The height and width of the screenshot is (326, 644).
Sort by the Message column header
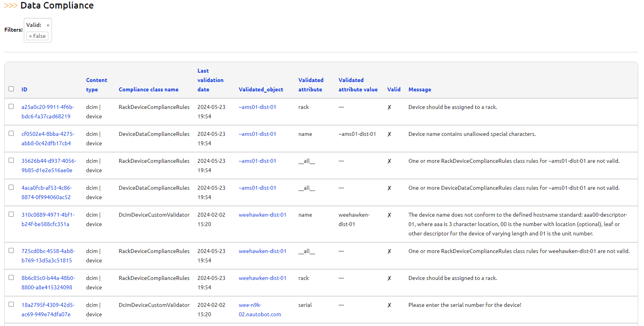[419, 89]
